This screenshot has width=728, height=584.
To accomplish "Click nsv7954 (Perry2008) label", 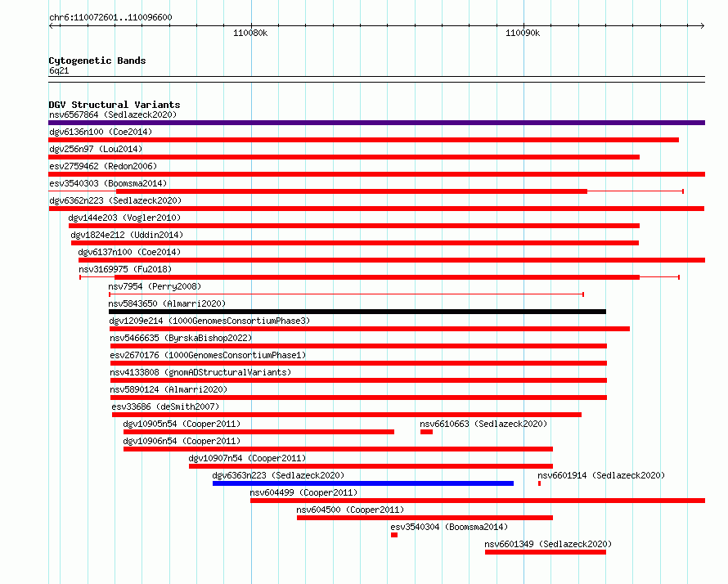I will tap(155, 286).
